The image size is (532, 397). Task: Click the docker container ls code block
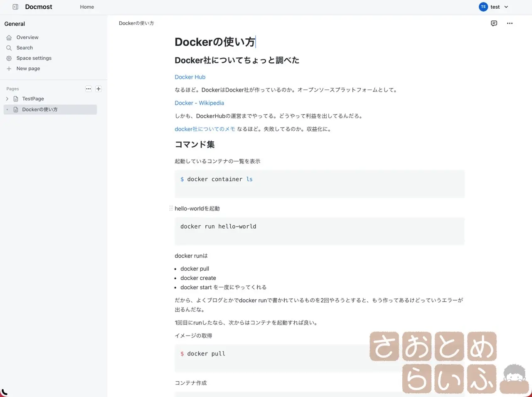point(319,184)
